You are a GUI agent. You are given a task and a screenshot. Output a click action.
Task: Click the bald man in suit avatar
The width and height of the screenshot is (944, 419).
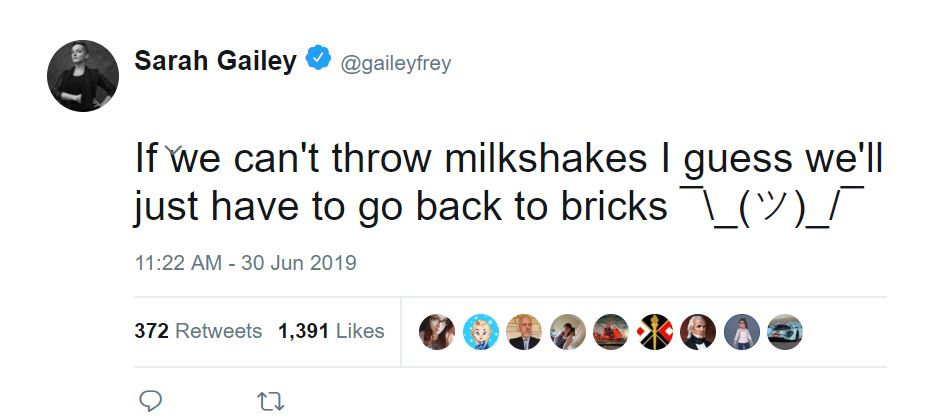tap(524, 332)
